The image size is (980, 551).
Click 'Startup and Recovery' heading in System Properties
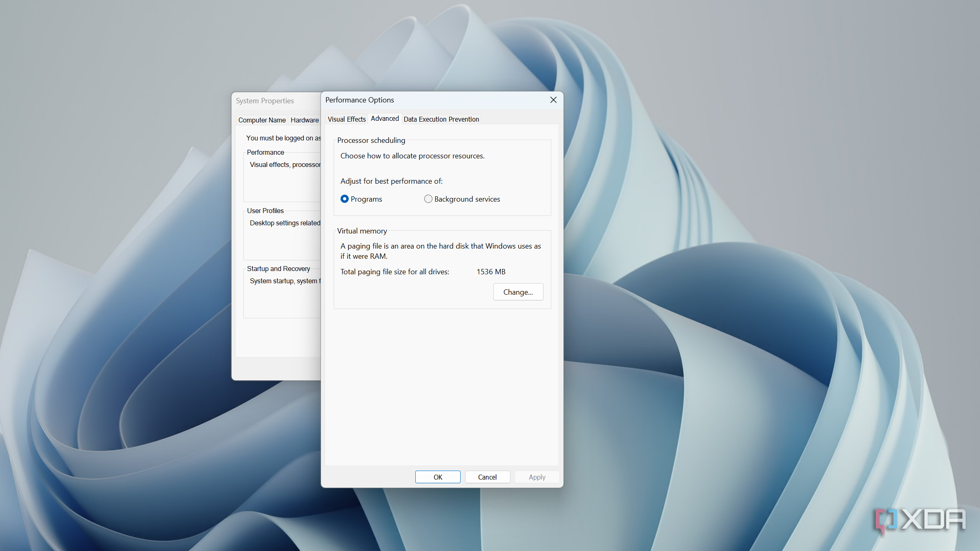pos(278,269)
